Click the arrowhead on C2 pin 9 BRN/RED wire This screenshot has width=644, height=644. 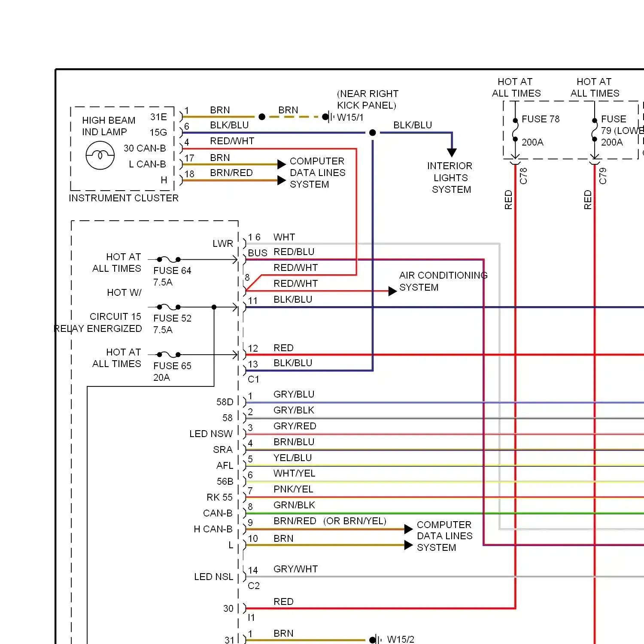409,529
